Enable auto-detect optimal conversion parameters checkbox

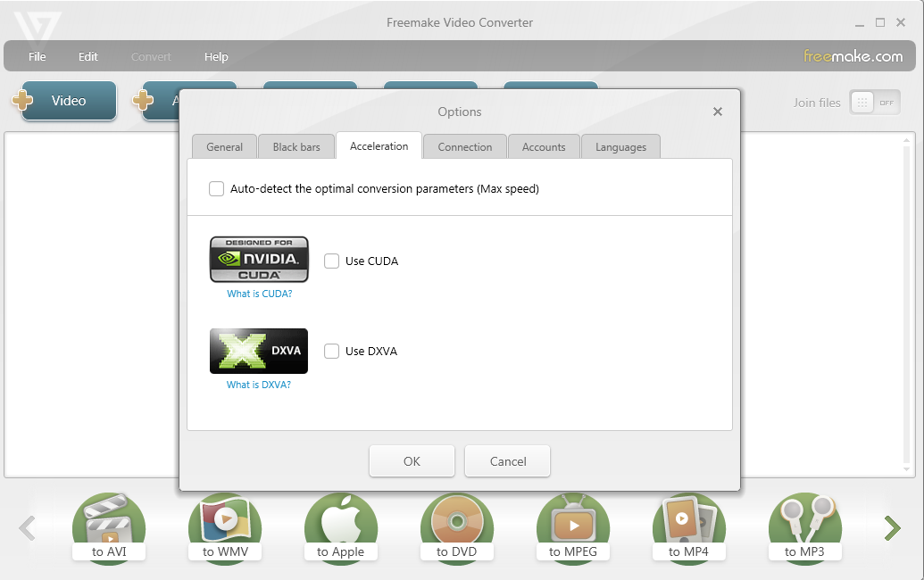217,189
